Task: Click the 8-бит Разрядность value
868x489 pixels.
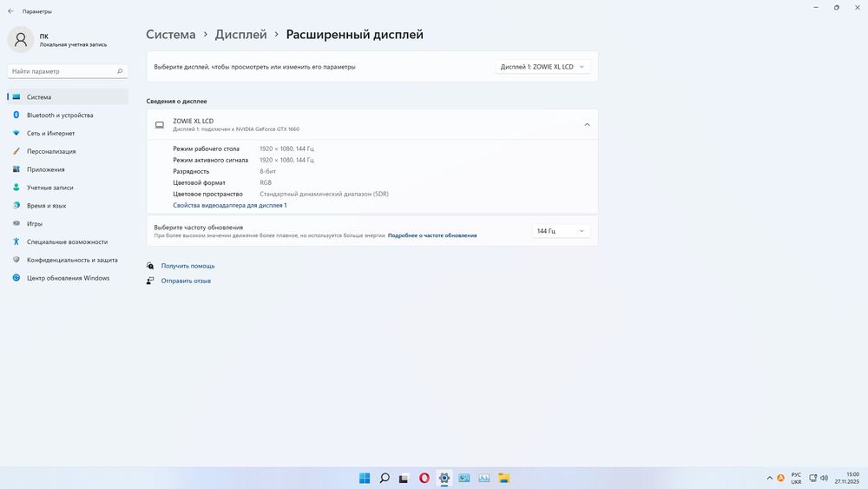Action: pos(268,172)
